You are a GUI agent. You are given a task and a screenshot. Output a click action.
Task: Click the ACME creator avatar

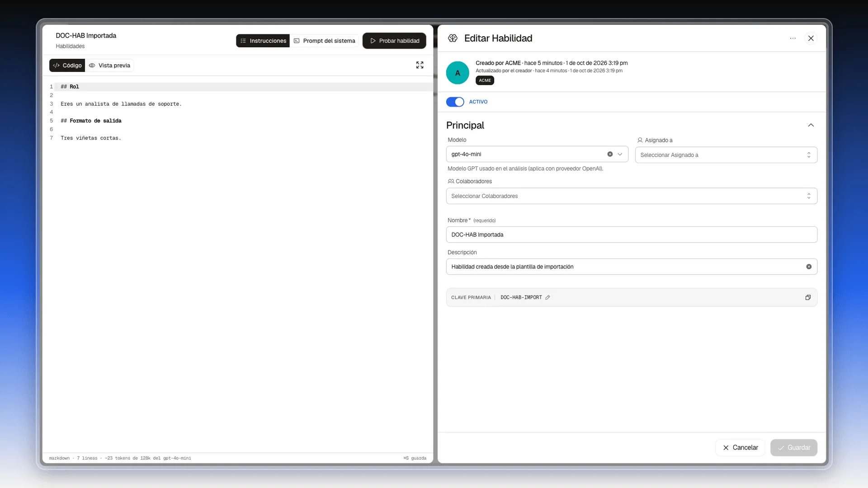point(458,73)
